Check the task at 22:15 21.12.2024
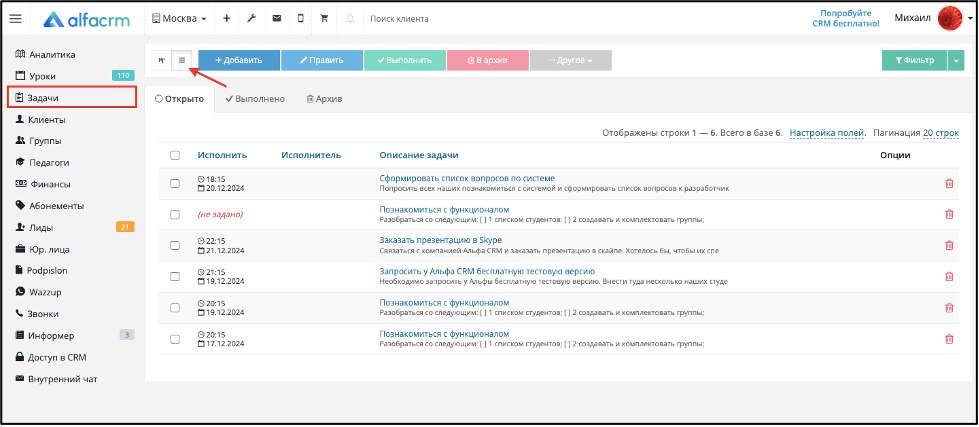This screenshot has height=427, width=979. [x=175, y=245]
